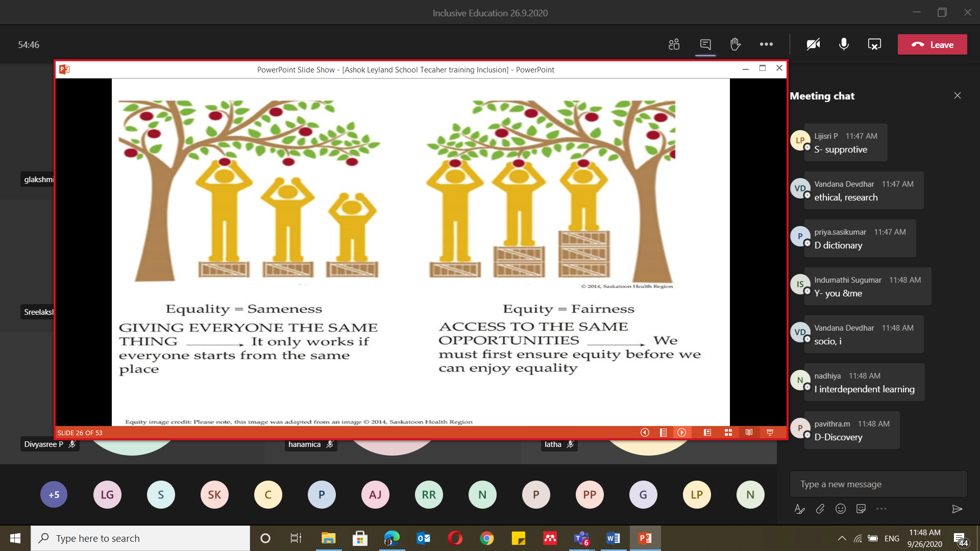Select message 'I interdependent learning'

(864, 389)
